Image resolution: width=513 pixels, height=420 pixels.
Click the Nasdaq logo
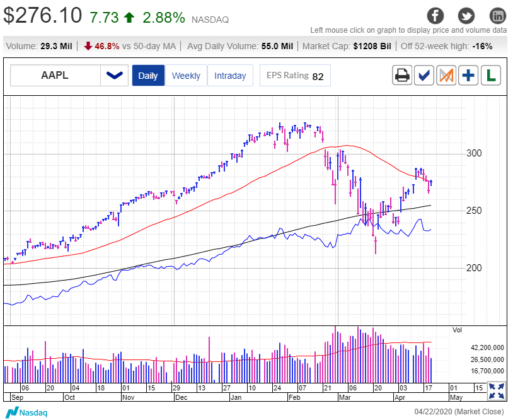click(x=27, y=412)
